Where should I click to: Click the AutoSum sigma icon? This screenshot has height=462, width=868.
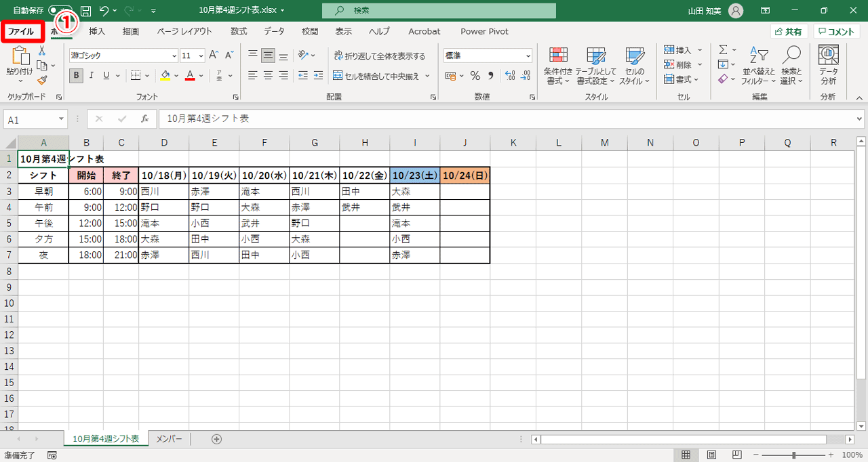(x=723, y=50)
